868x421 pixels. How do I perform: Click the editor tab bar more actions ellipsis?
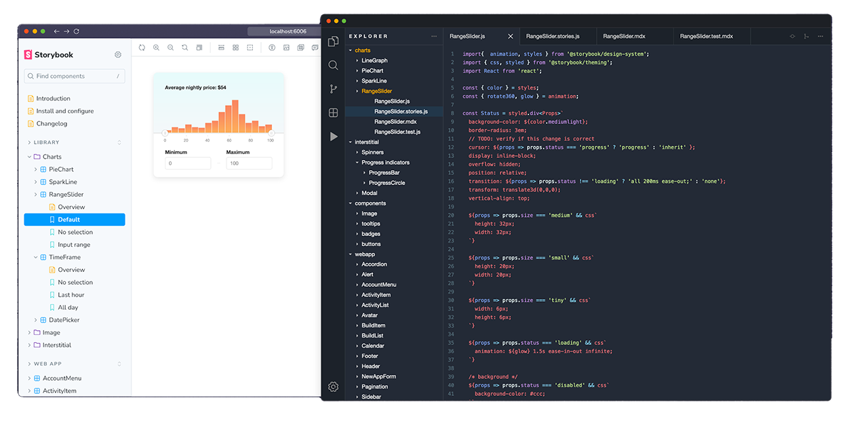coord(821,36)
